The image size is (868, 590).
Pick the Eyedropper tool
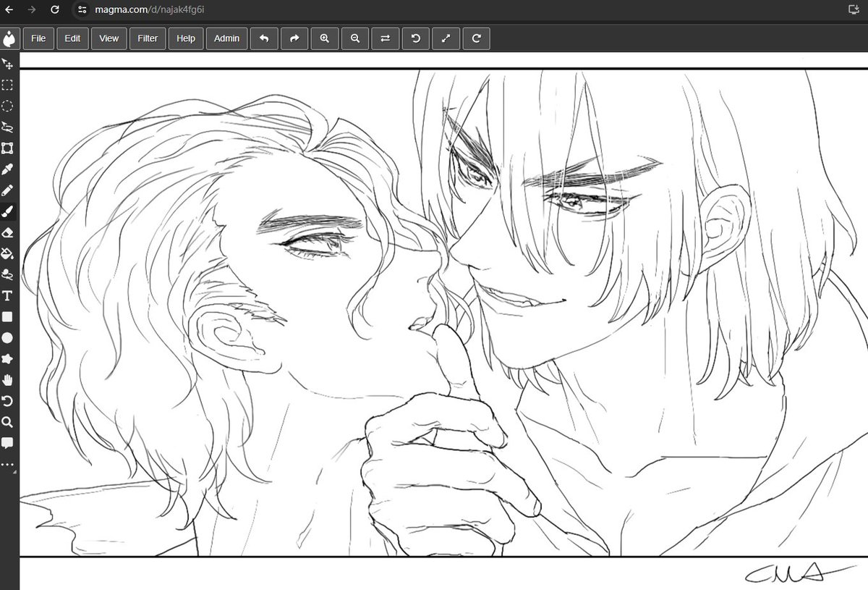[x=7, y=169]
